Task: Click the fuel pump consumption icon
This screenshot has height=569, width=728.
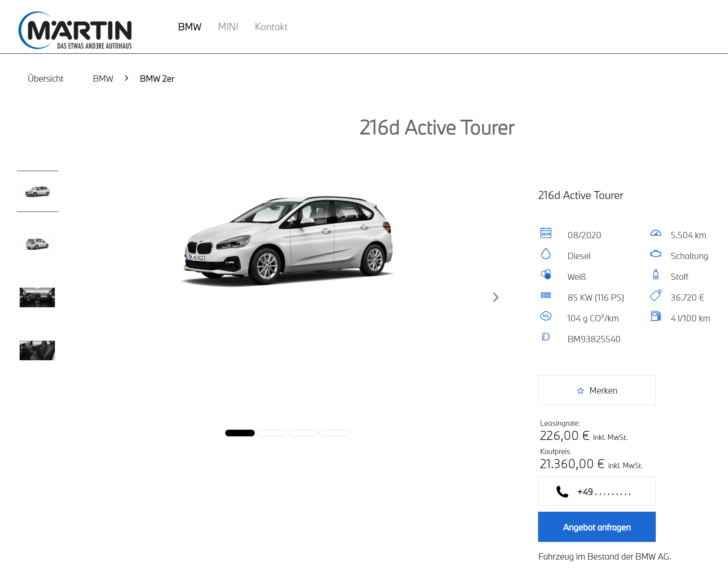Action: pyautogui.click(x=656, y=316)
